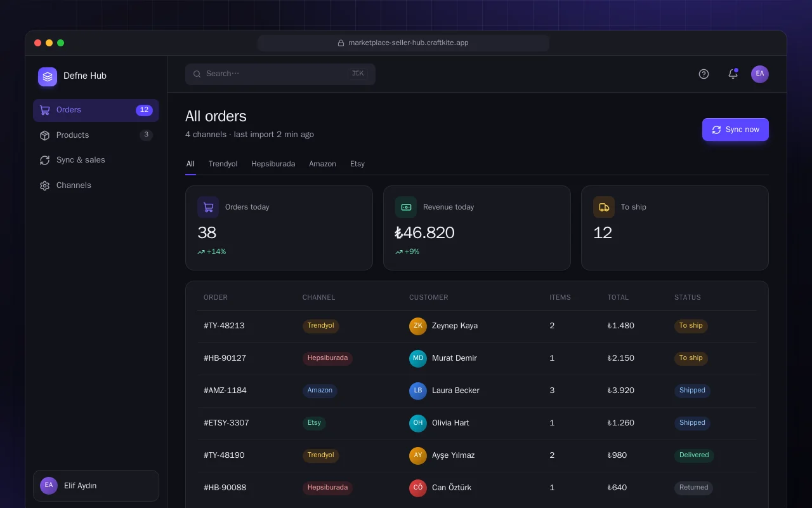Click the lock icon in address bar

click(341, 43)
